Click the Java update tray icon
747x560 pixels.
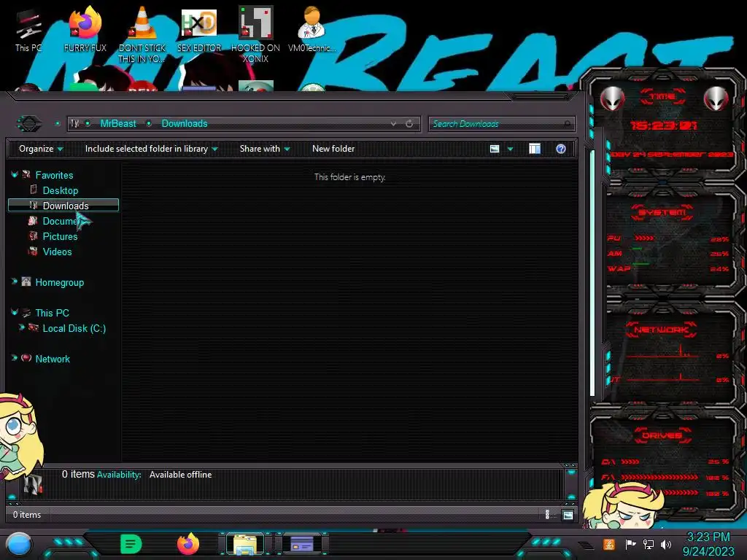609,544
